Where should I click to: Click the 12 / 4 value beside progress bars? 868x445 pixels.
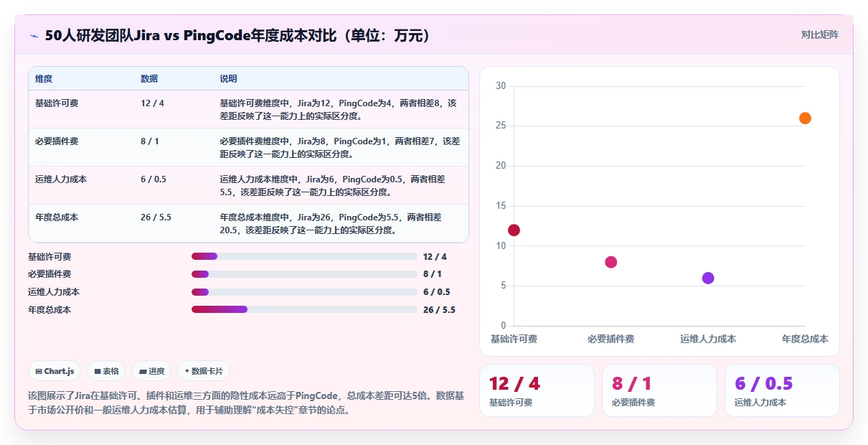click(435, 256)
